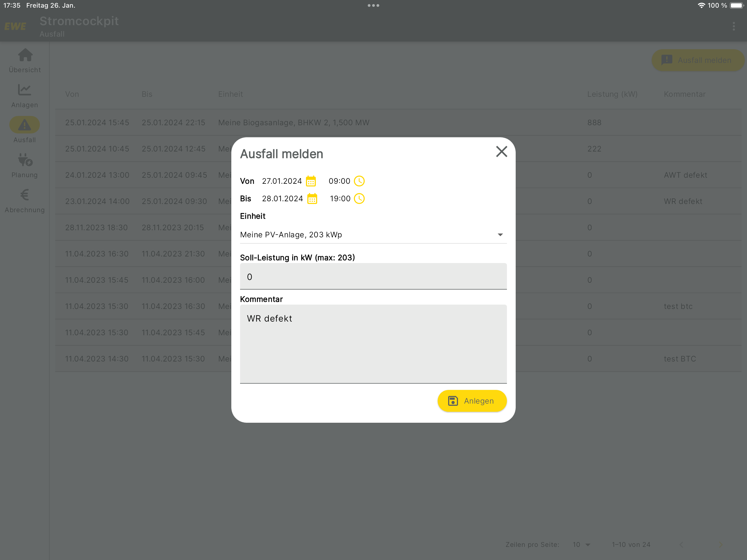747x560 pixels.
Task: Open calendar picker for Bis date
Action: click(312, 199)
